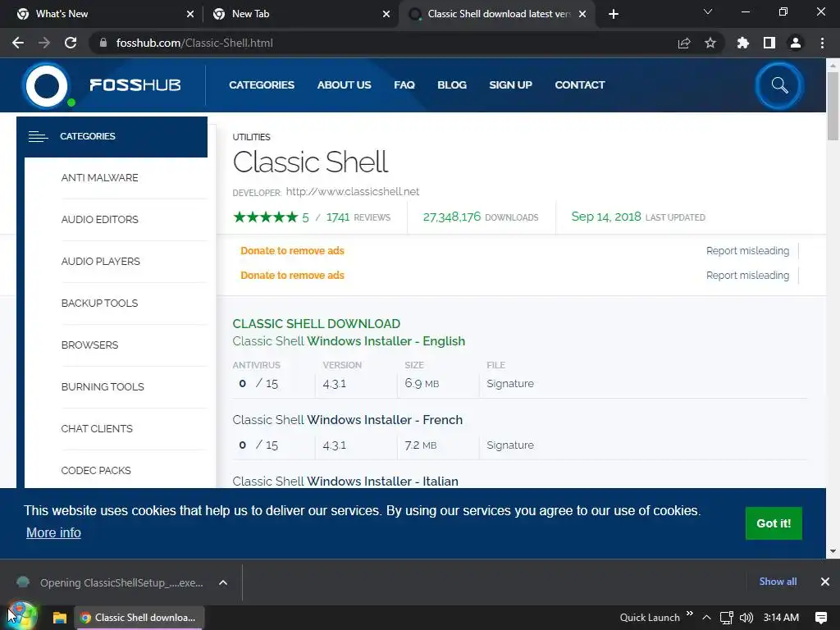Click in the address bar URL
Viewport: 840px width, 630px height.
(194, 43)
